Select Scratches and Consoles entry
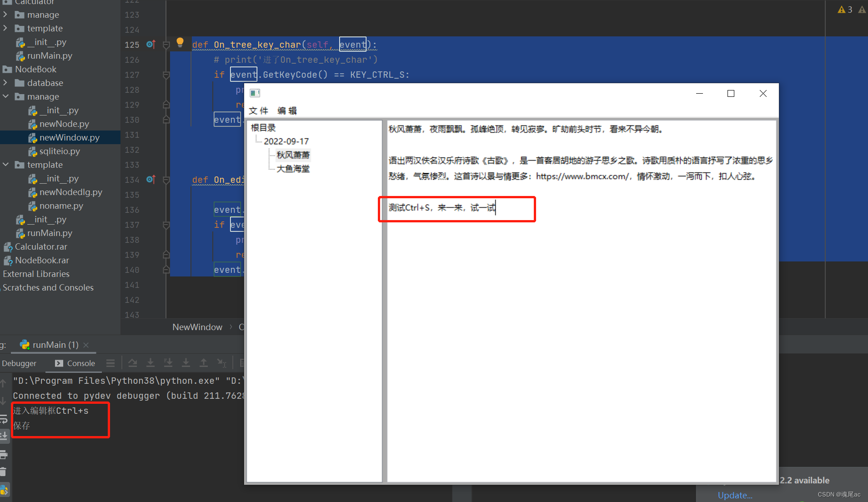The image size is (868, 502). click(48, 288)
